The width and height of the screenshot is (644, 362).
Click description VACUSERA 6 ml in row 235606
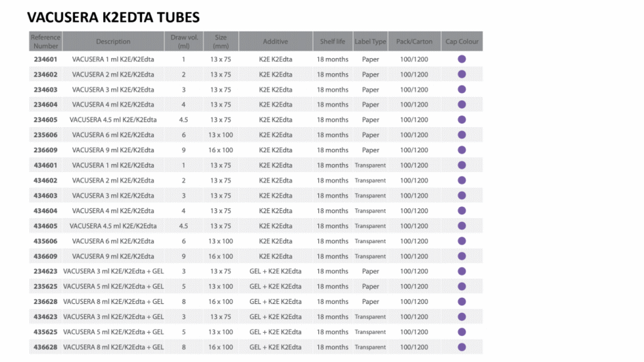[x=113, y=135]
